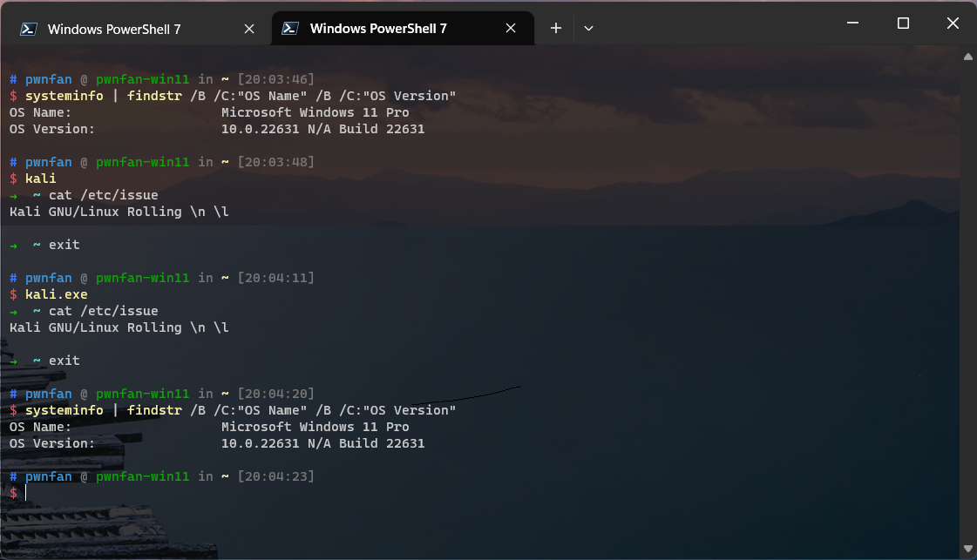Select the active second PowerShell 7 tab
This screenshot has height=560, width=977.
click(x=377, y=29)
